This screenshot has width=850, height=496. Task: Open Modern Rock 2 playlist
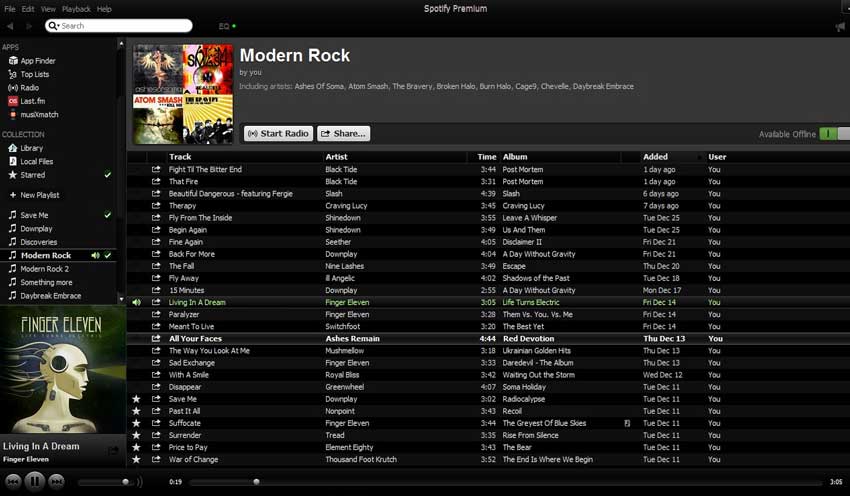coord(44,269)
